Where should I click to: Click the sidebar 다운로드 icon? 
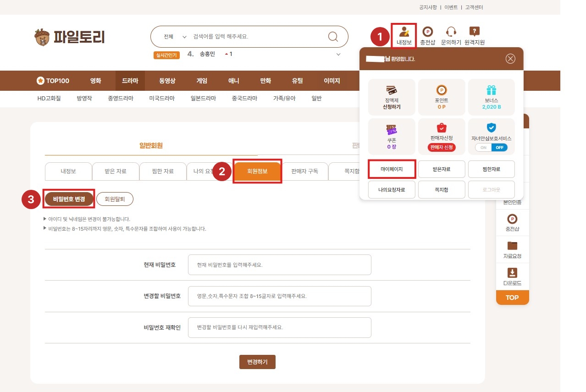pos(512,273)
